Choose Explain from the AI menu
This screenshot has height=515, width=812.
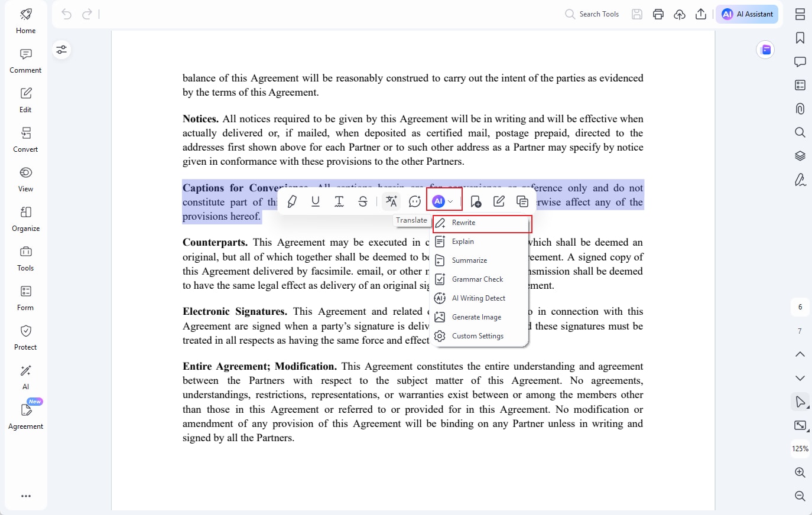[479, 242]
